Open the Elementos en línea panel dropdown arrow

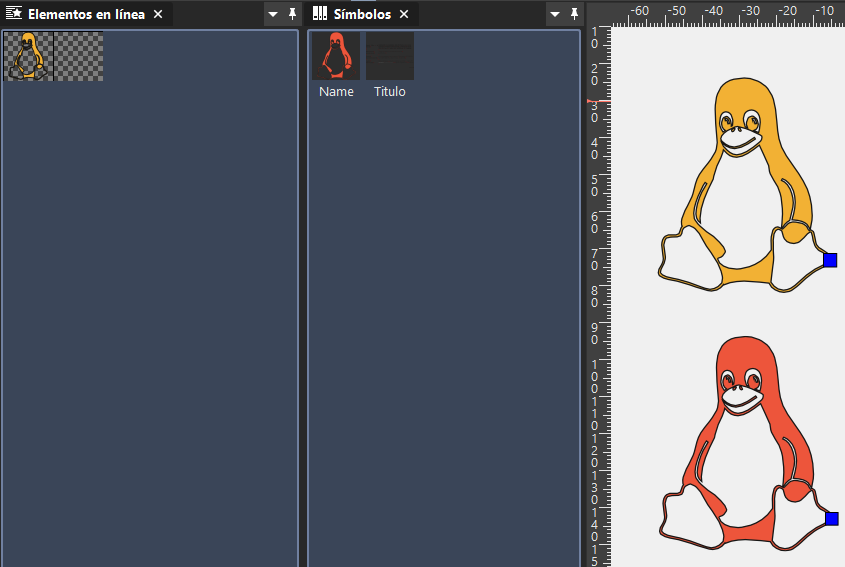tap(273, 15)
